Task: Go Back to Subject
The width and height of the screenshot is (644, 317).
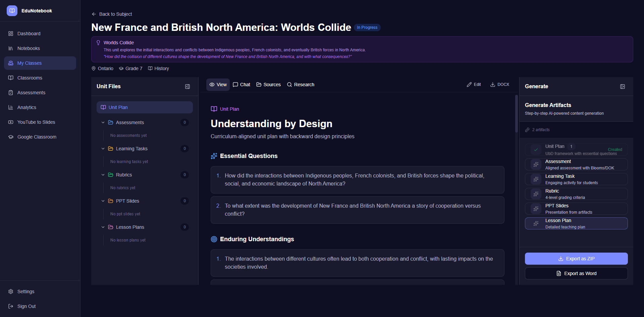Action: pyautogui.click(x=112, y=14)
